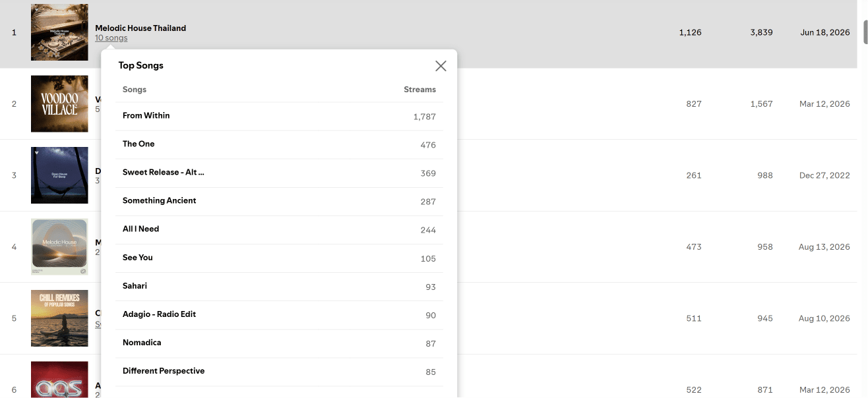Click Deep House For Sleep cover art
Image resolution: width=868 pixels, height=398 pixels.
(59, 175)
